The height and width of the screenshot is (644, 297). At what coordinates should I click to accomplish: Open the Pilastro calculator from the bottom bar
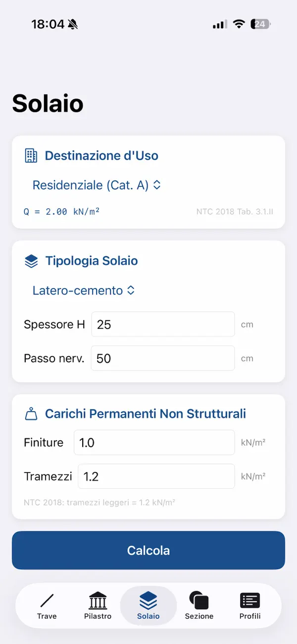[98, 605]
